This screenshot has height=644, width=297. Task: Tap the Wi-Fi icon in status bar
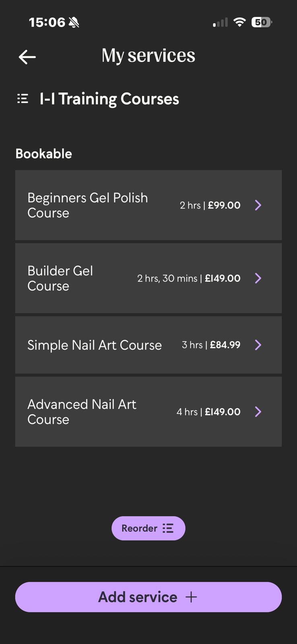tap(239, 22)
